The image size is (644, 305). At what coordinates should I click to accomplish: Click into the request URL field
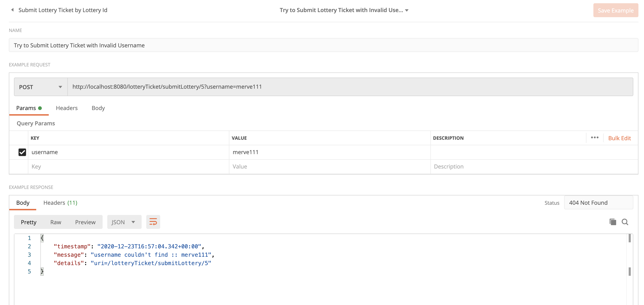point(350,87)
